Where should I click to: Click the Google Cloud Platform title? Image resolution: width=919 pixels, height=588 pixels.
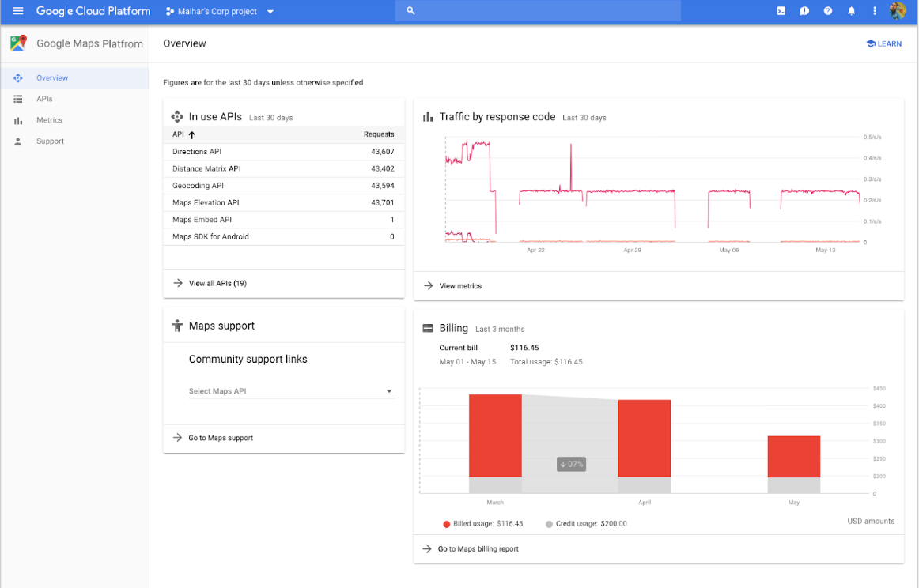tap(93, 11)
